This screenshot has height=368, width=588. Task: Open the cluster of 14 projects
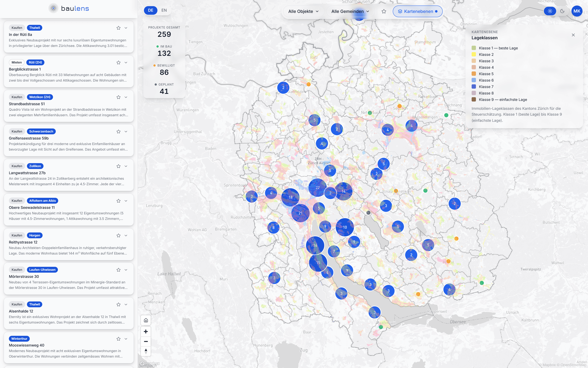344,191
